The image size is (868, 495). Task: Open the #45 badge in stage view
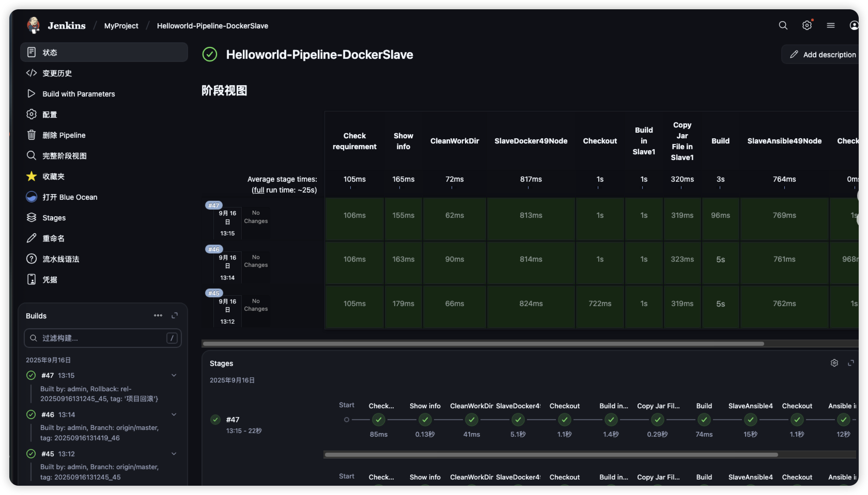click(213, 293)
